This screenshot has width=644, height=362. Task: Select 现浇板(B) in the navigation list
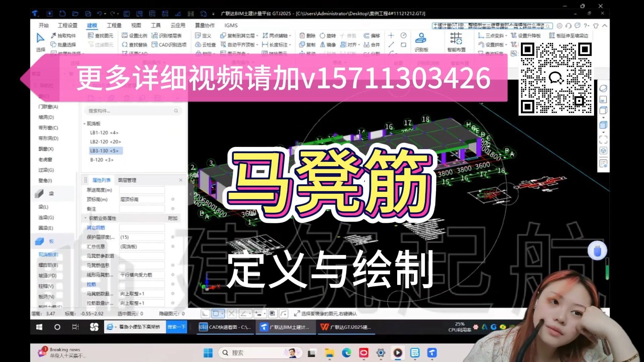(48, 254)
